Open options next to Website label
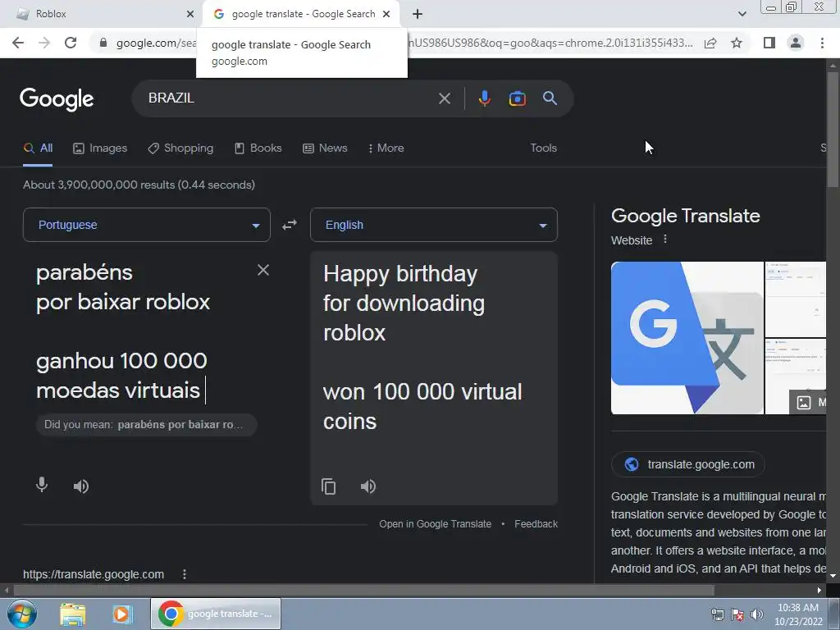 coord(665,240)
